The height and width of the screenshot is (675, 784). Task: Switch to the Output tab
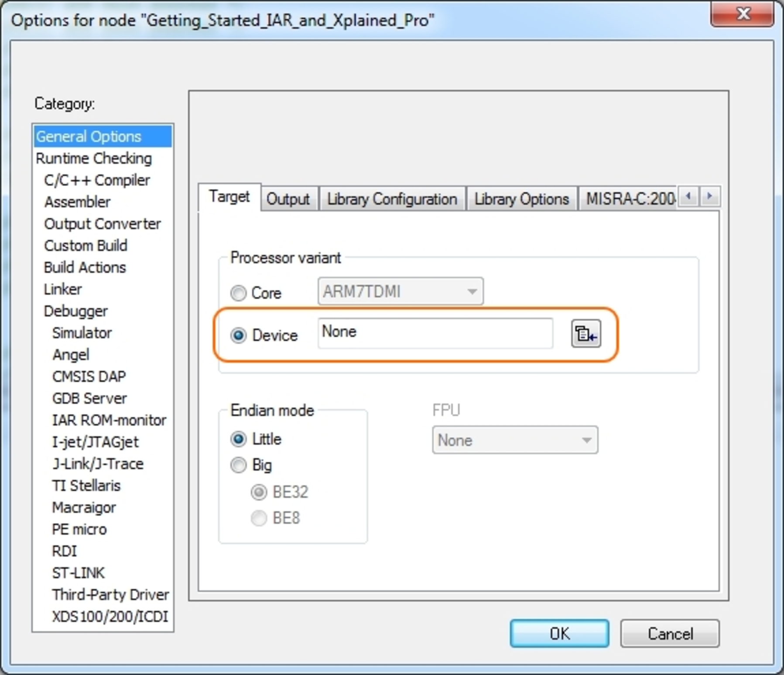pos(288,199)
